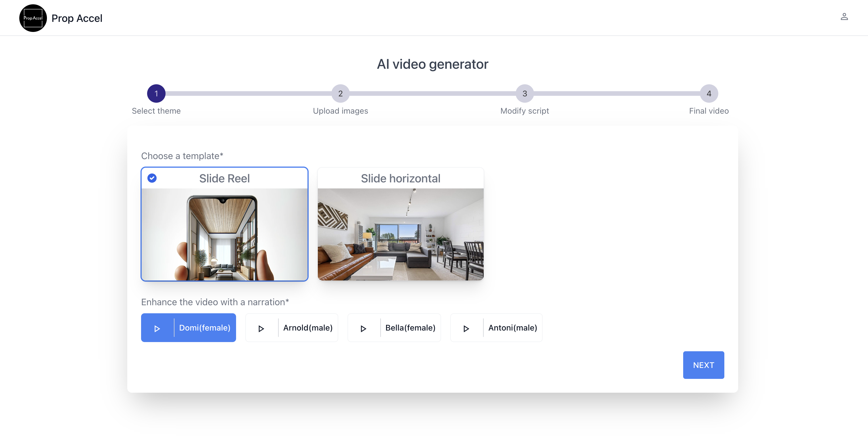Image resolution: width=868 pixels, height=439 pixels.
Task: Choose the Slide horizontal template thumbnail
Action: pyautogui.click(x=400, y=234)
